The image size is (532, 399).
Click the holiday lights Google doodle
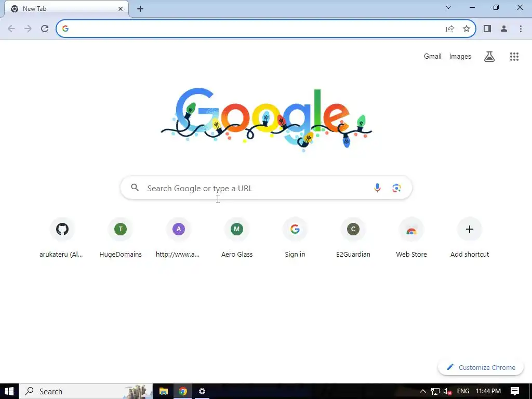(267, 119)
